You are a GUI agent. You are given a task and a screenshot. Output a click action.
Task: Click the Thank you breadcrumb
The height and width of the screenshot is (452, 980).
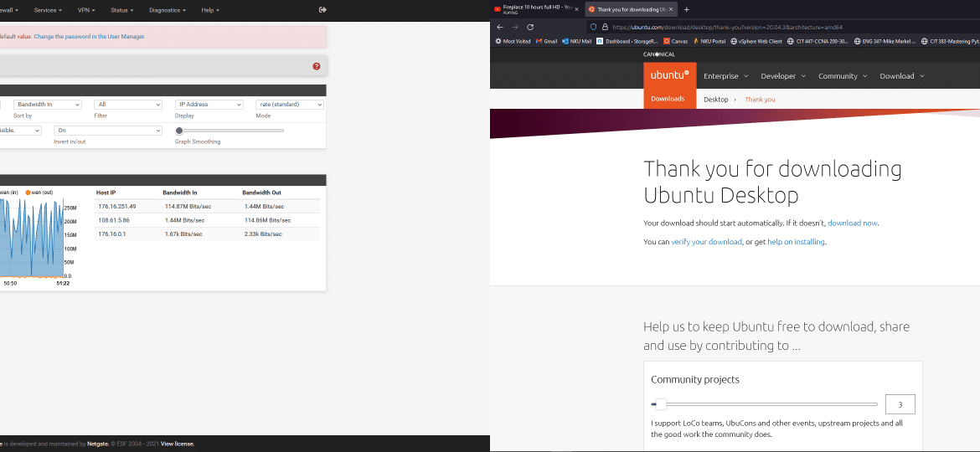pos(760,100)
